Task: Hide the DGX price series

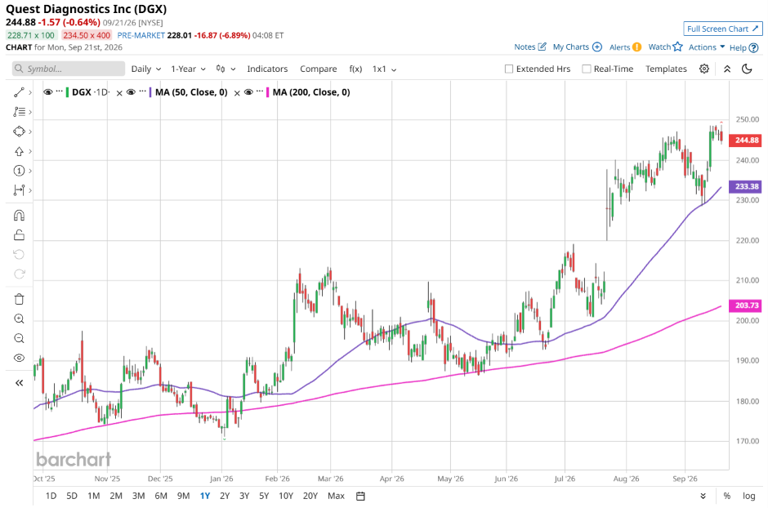Action: point(48,92)
